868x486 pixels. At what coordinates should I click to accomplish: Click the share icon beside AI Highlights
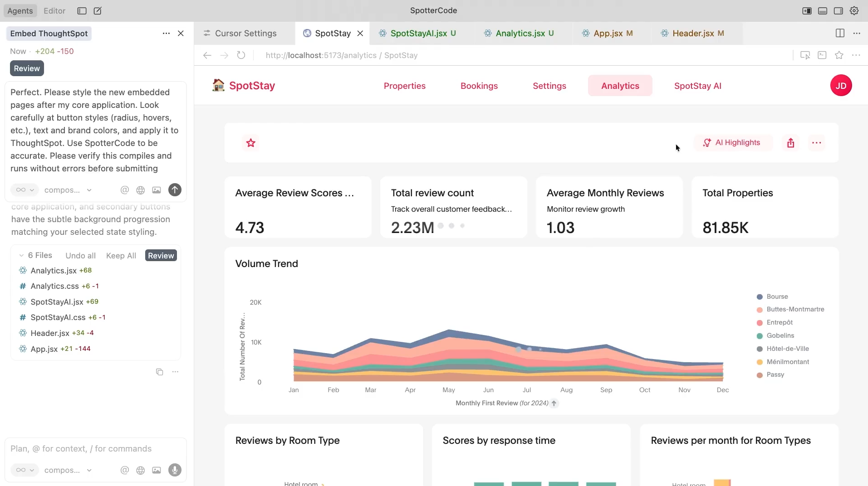point(790,143)
